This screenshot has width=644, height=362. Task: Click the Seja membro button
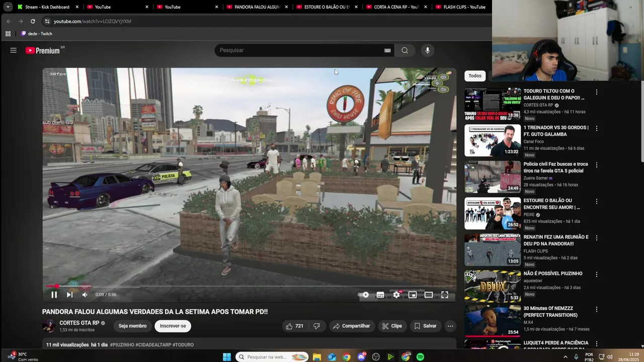pos(132,326)
